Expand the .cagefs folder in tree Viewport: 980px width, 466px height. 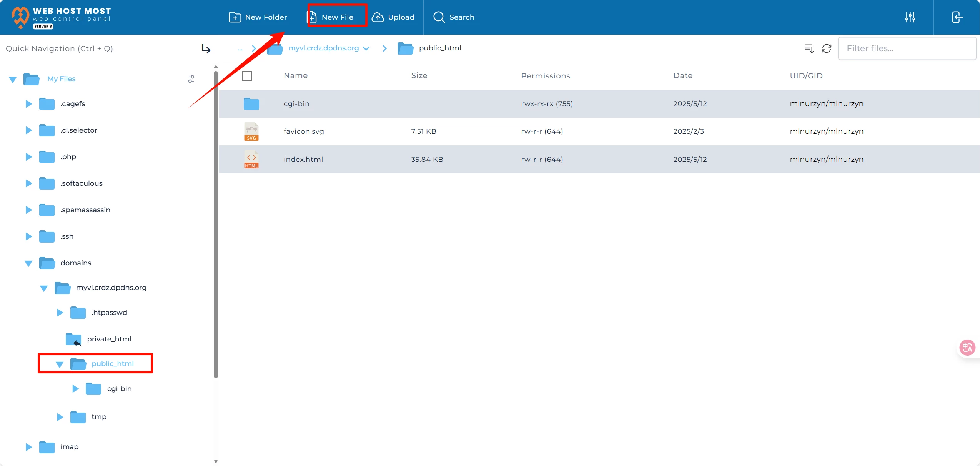[28, 104]
